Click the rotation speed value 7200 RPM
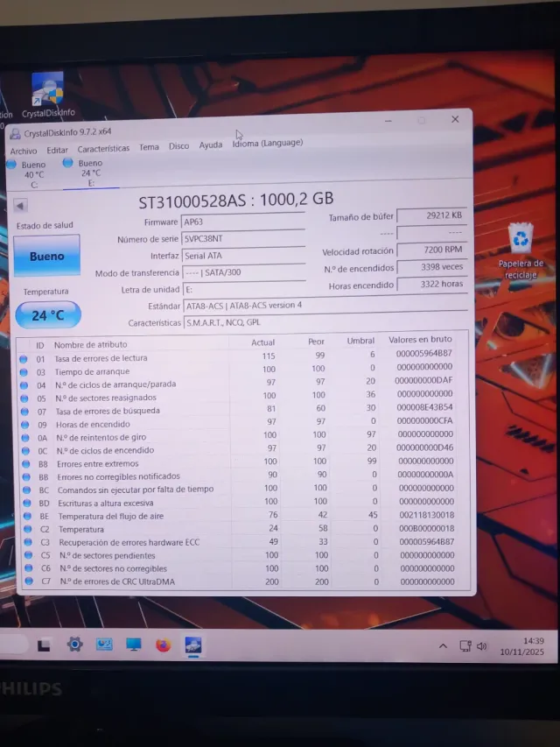 click(431, 250)
